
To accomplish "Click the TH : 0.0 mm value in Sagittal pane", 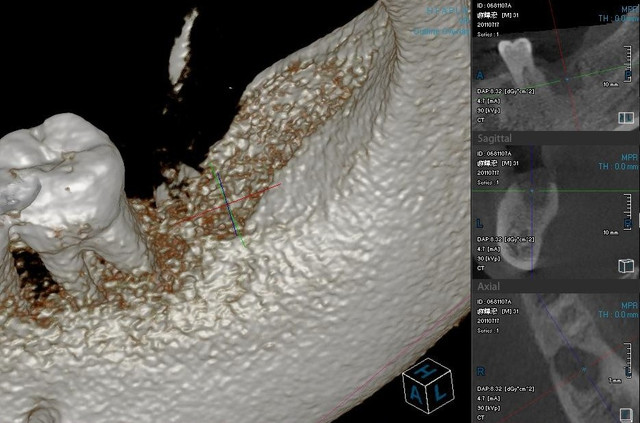I will click(x=618, y=167).
